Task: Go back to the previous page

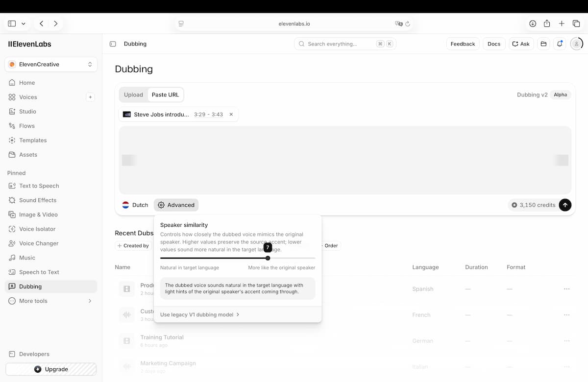Action: point(42,24)
